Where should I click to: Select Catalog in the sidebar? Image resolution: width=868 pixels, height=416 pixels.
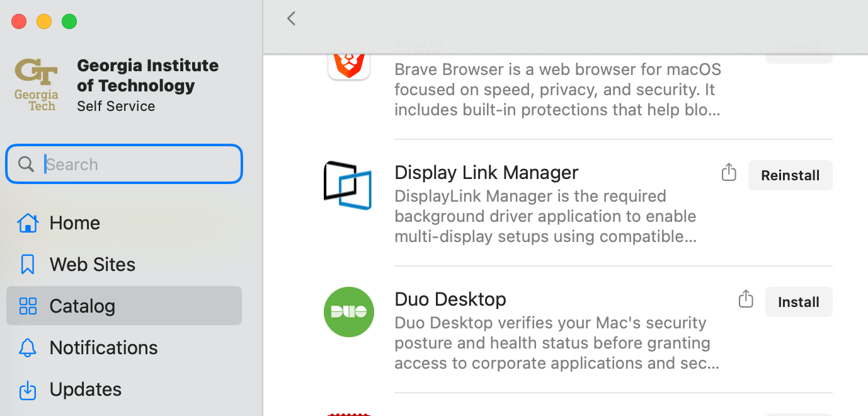pyautogui.click(x=124, y=306)
